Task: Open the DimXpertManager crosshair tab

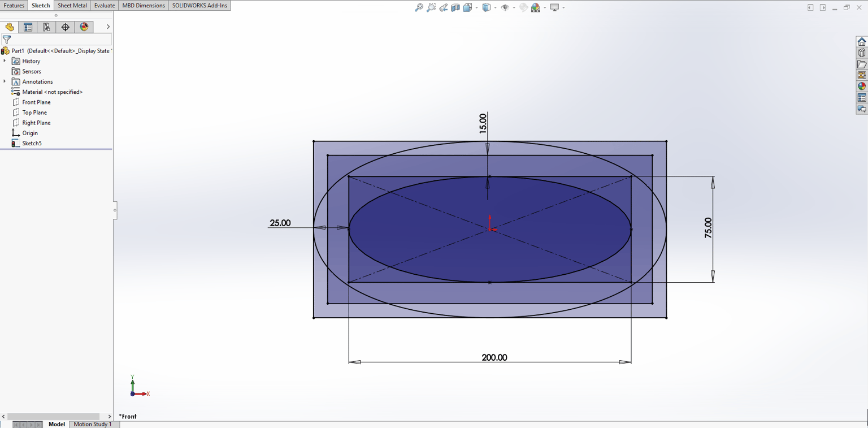Action: tap(65, 27)
